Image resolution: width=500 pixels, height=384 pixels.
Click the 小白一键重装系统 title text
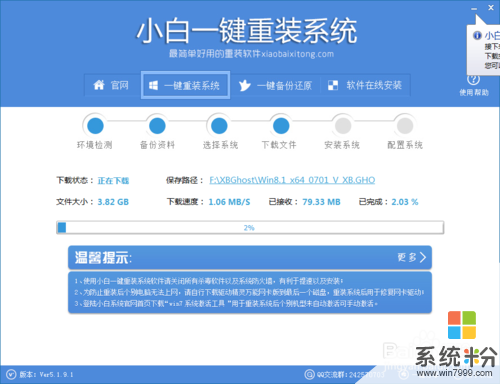pos(247,31)
